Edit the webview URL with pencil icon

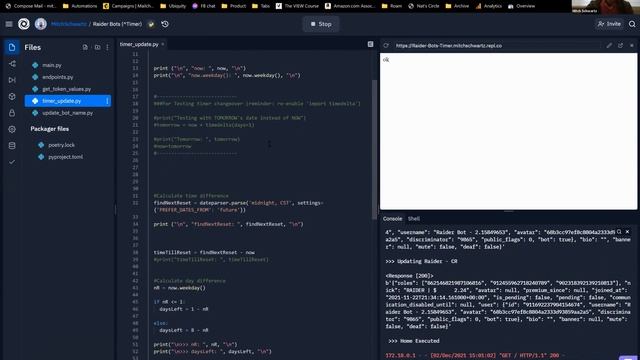coord(609,46)
